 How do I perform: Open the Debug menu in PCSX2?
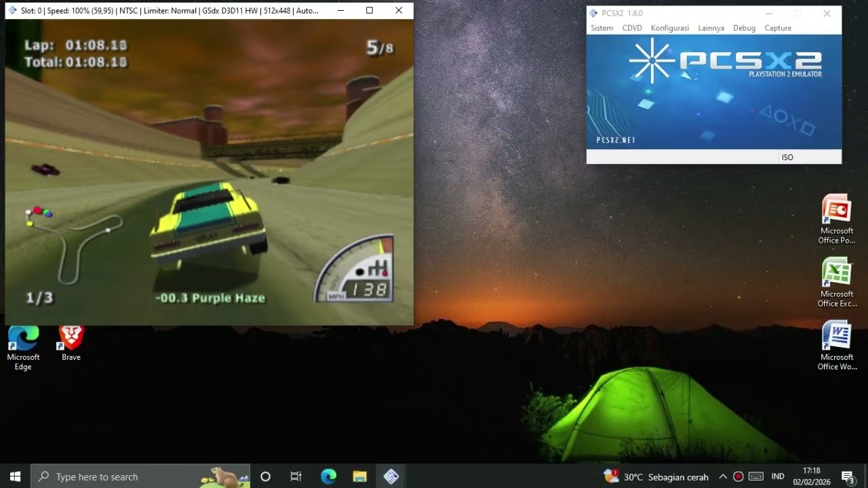pyautogui.click(x=744, y=28)
